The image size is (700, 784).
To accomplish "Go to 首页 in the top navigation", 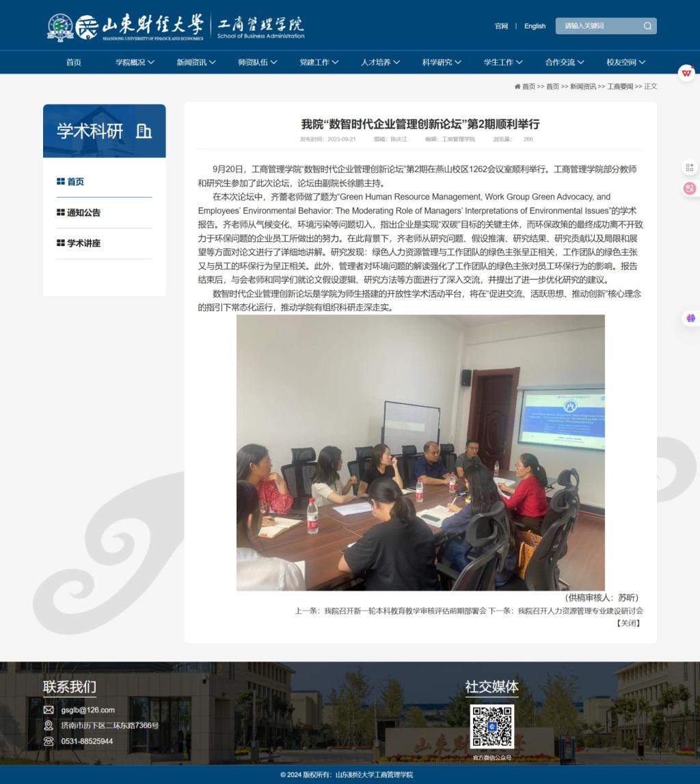I will 74,62.
